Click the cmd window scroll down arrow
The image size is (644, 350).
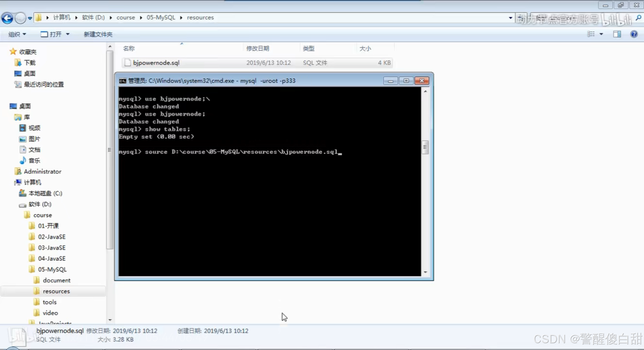pos(425,272)
